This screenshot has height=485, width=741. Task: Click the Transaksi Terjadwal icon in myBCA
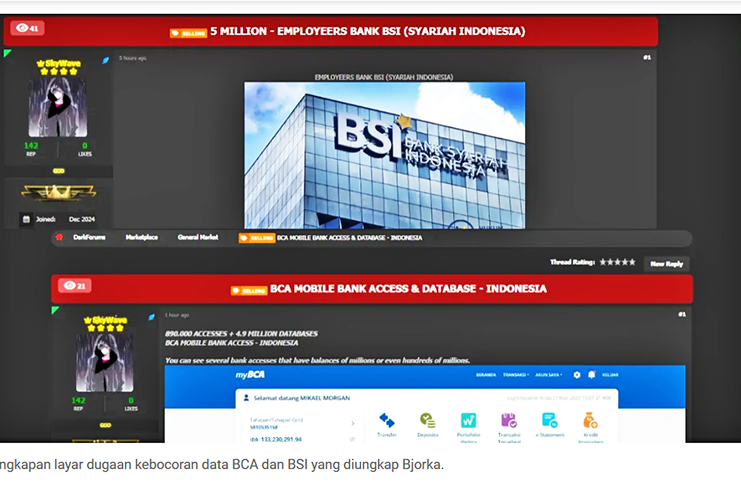(508, 421)
